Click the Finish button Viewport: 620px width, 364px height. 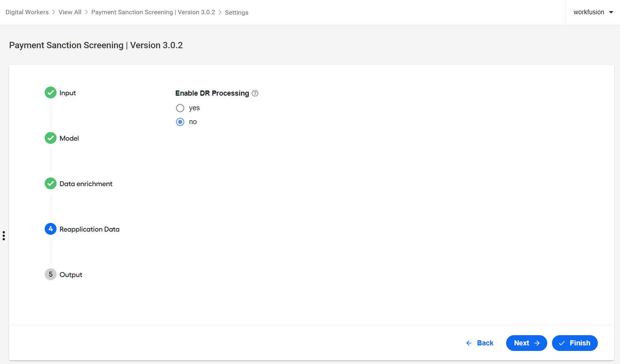click(575, 343)
